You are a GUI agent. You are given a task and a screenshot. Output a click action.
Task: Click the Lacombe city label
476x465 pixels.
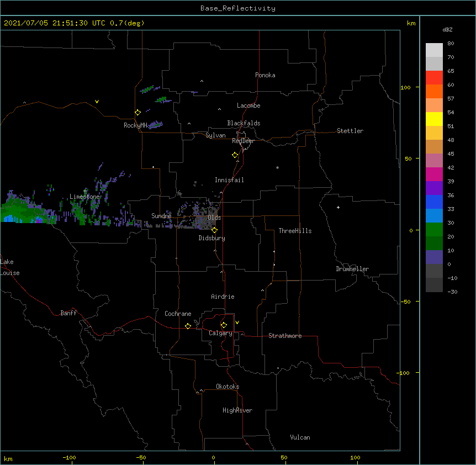(248, 105)
